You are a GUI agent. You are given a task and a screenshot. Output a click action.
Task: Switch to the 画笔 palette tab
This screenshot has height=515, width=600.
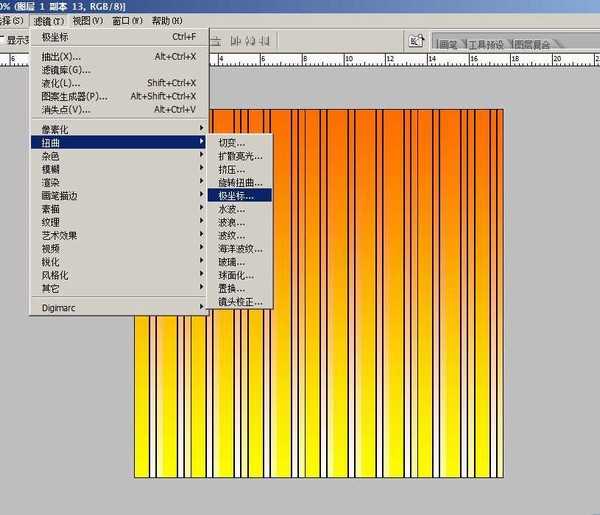pyautogui.click(x=450, y=44)
